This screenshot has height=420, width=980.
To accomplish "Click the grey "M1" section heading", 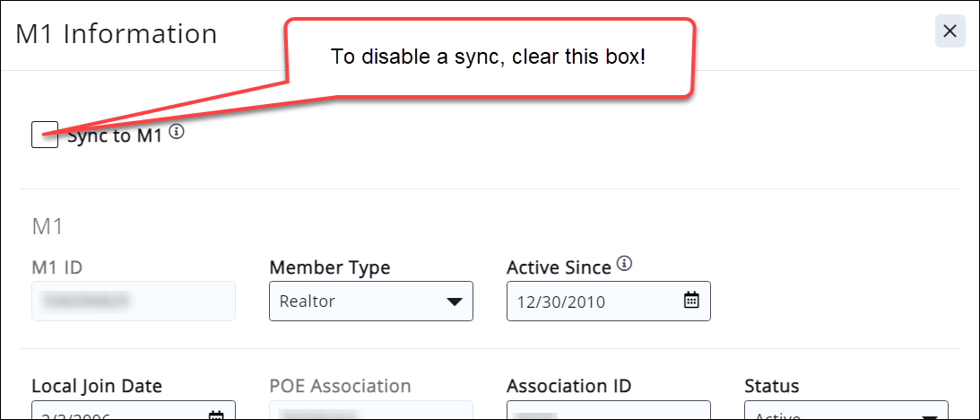I will [48, 226].
